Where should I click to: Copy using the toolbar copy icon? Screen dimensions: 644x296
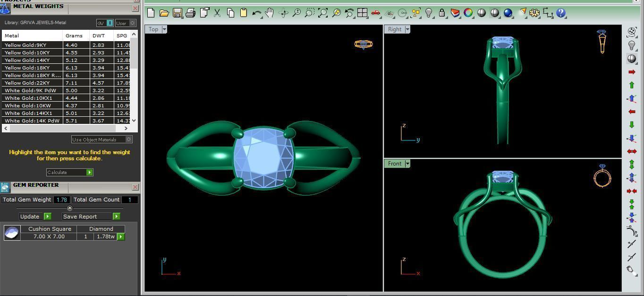[230, 13]
